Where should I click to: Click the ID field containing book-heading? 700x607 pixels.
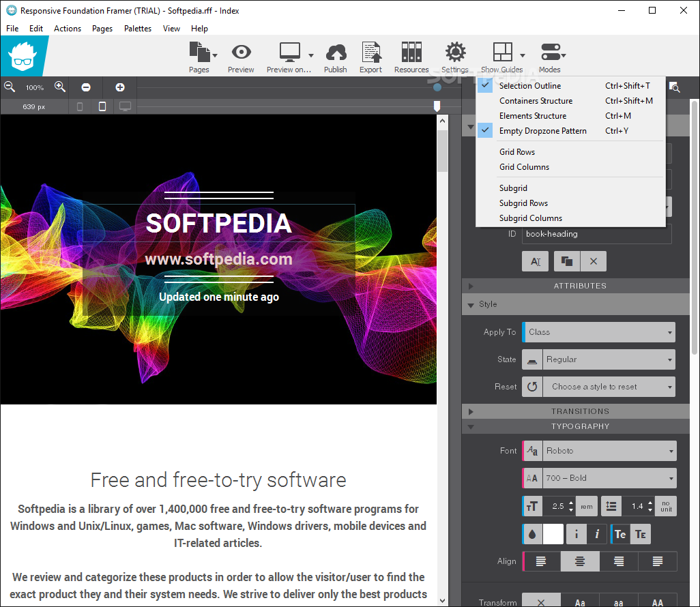597,234
